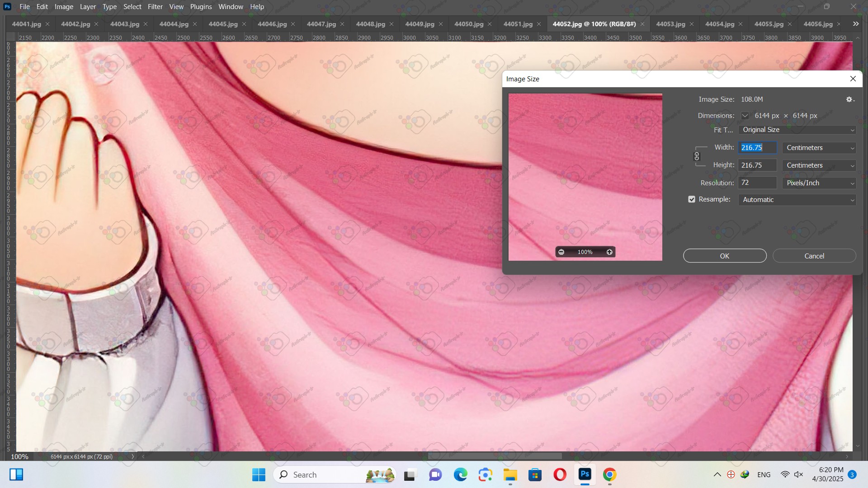Open the Edit menu
868x488 pixels.
pyautogui.click(x=42, y=7)
